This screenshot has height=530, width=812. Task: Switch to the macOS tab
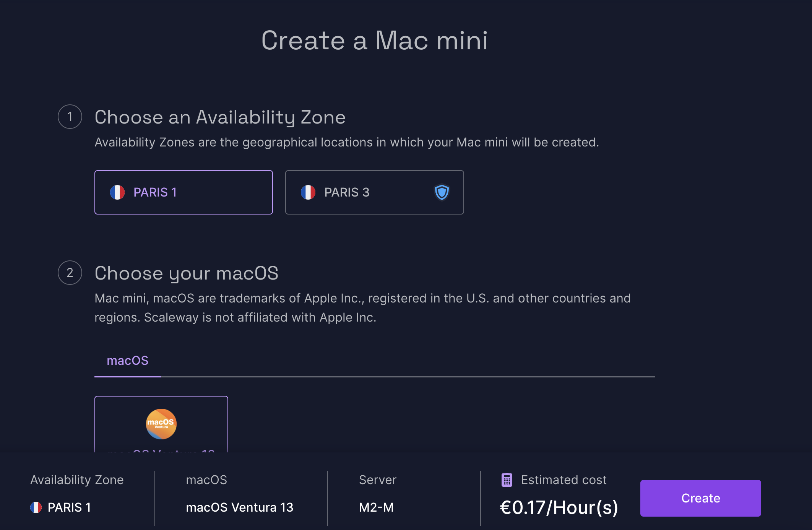pos(127,361)
